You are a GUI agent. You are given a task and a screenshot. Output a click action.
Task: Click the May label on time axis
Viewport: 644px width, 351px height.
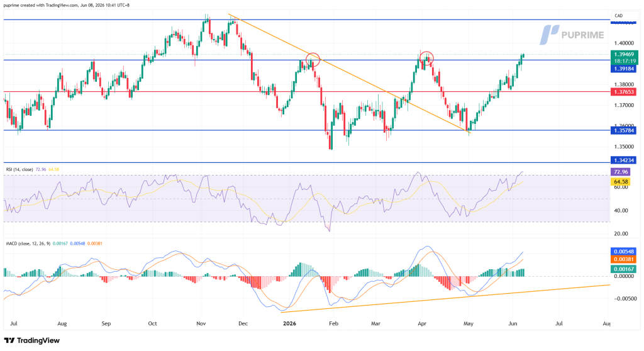[x=468, y=323]
